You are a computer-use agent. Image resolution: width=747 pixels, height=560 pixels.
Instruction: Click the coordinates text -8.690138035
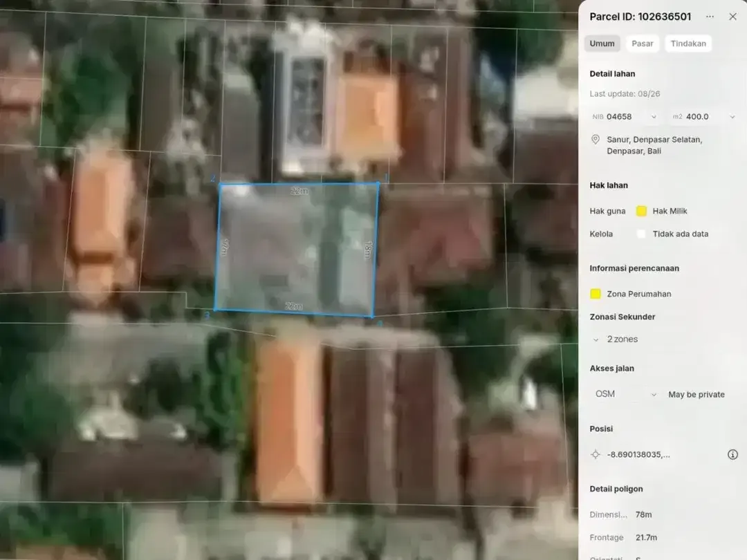point(638,454)
